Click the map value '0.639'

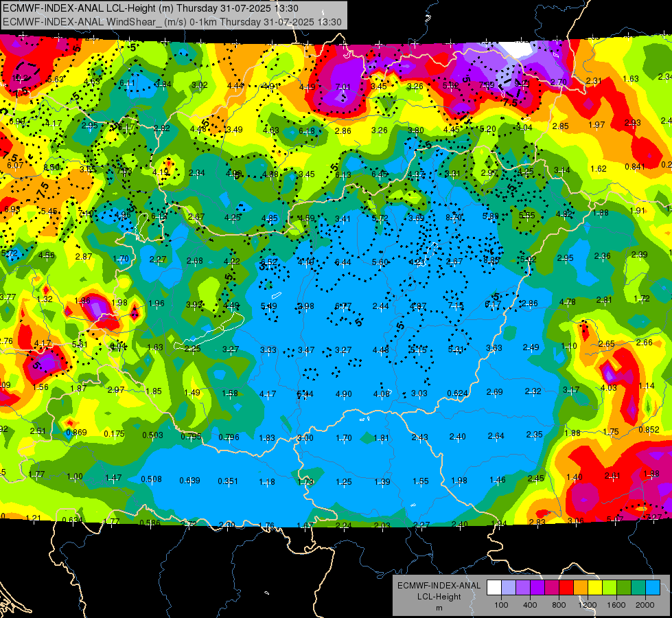point(190,481)
